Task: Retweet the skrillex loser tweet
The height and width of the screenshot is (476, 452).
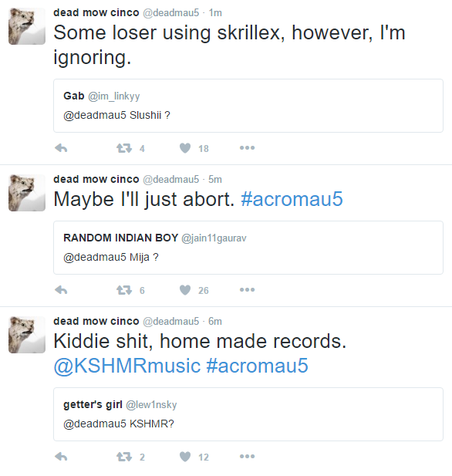Action: (x=124, y=148)
